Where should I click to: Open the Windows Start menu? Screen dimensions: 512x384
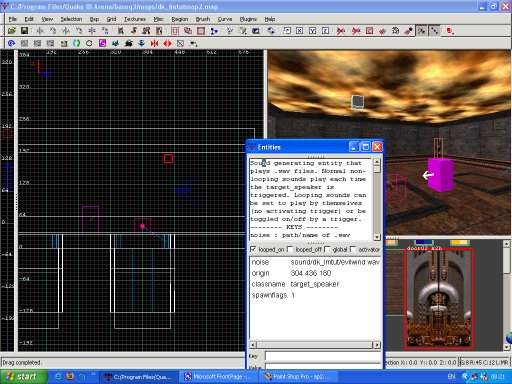(23, 377)
